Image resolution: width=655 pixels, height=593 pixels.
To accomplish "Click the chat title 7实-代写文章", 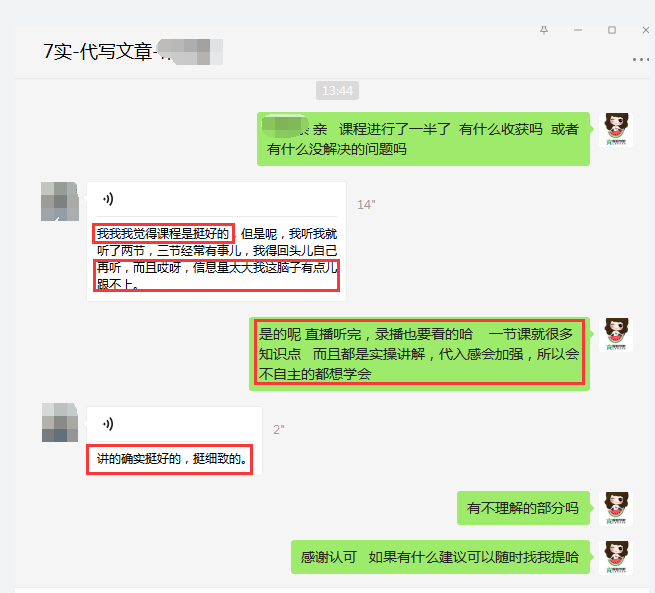I will (x=100, y=52).
